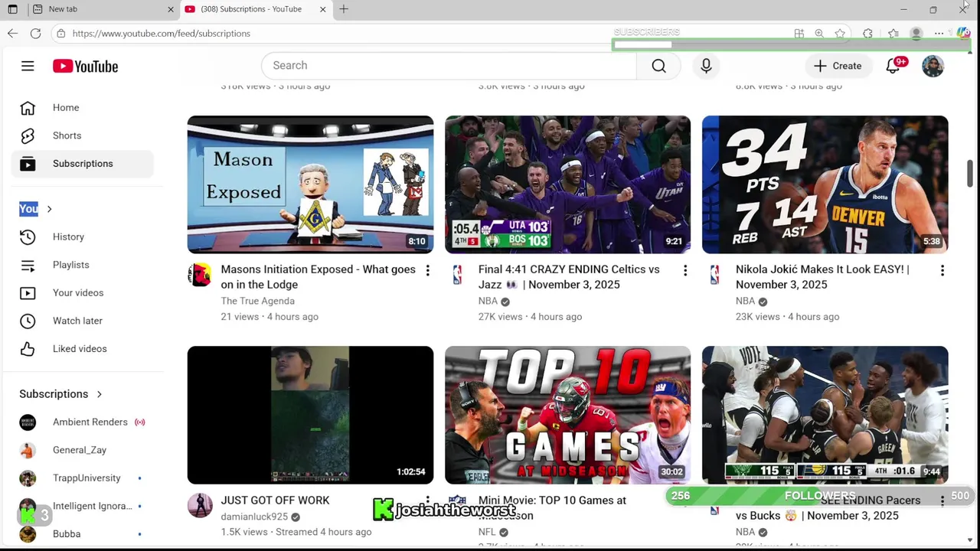Open more options for Celtics vs Jazz video
The height and width of the screenshot is (551, 980).
684,270
